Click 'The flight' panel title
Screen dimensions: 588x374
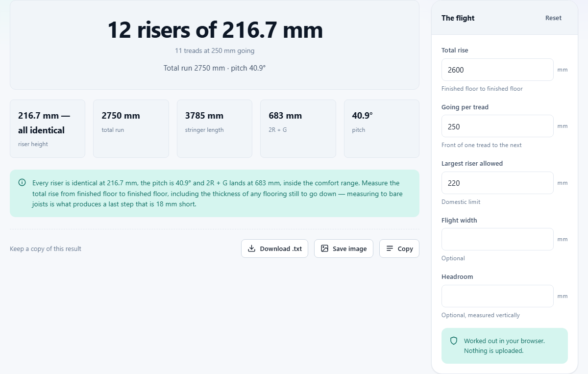(458, 18)
